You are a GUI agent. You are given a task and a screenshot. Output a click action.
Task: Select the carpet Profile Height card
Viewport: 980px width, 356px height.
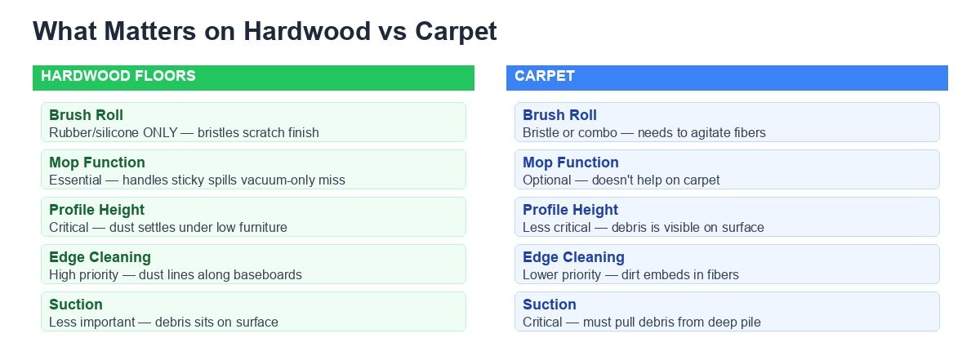pyautogui.click(x=727, y=217)
